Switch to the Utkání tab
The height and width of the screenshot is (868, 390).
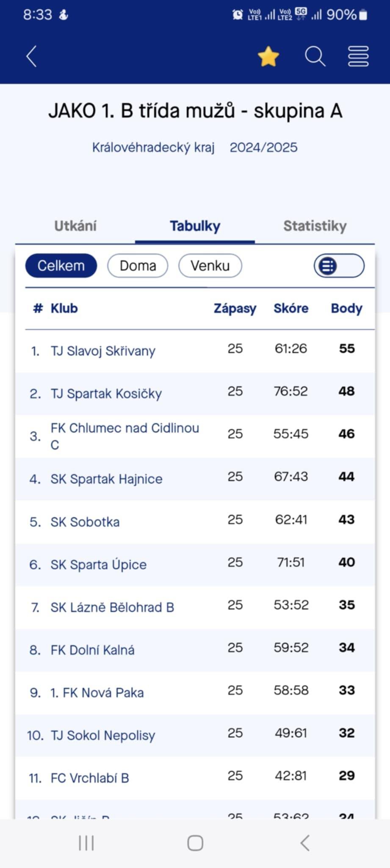tap(75, 226)
